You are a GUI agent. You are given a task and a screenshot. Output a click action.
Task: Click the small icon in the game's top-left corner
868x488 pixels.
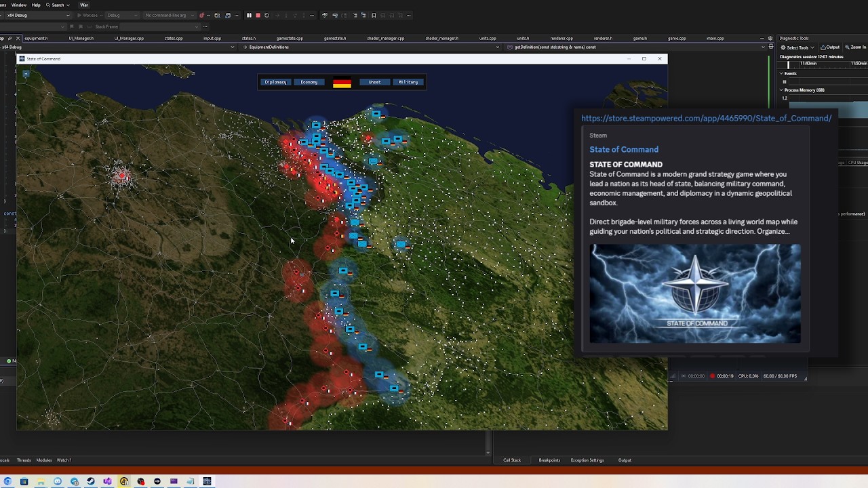tap(26, 73)
